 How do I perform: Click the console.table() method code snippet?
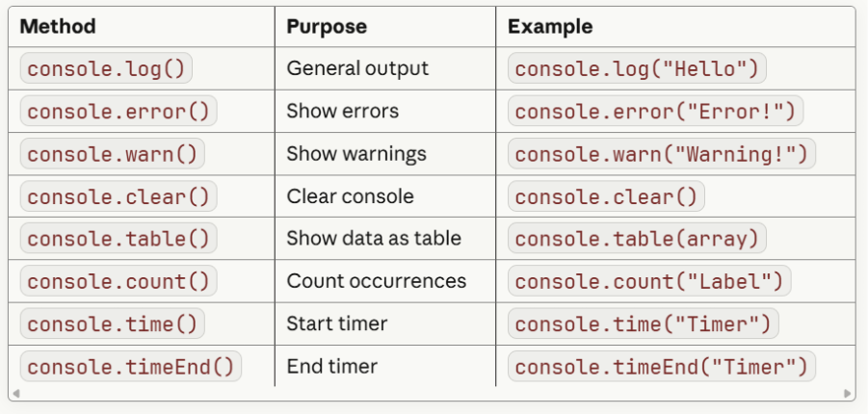click(118, 239)
